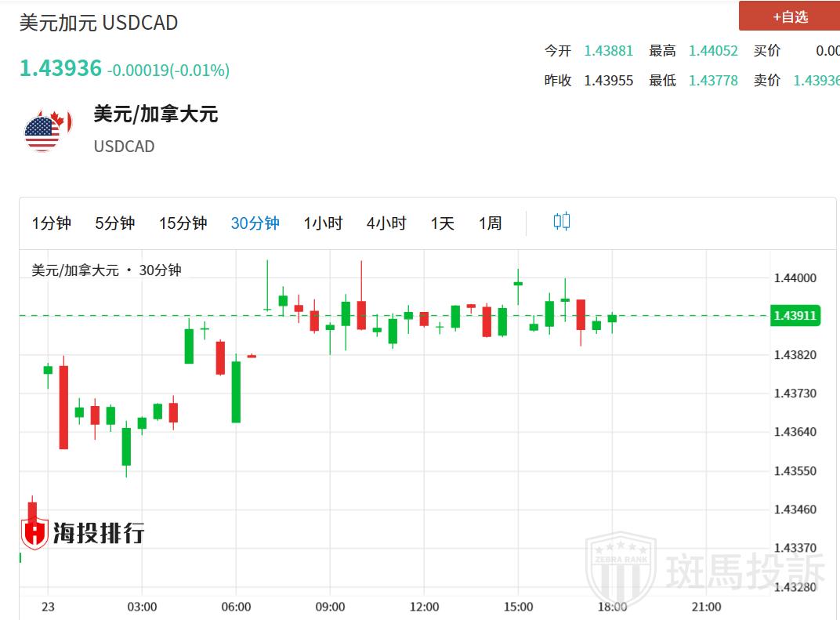
Task: Click the 美元加元 USDCAD page title
Action: pyautogui.click(x=99, y=23)
